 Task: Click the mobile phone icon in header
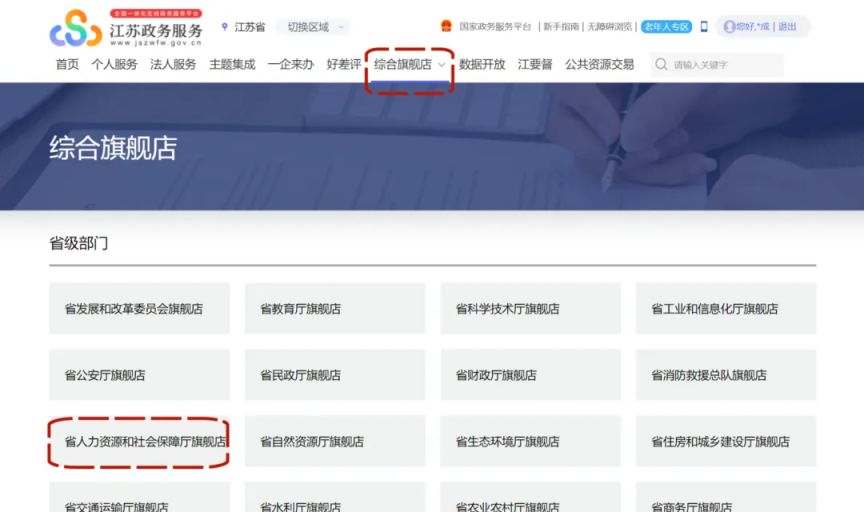(x=704, y=27)
